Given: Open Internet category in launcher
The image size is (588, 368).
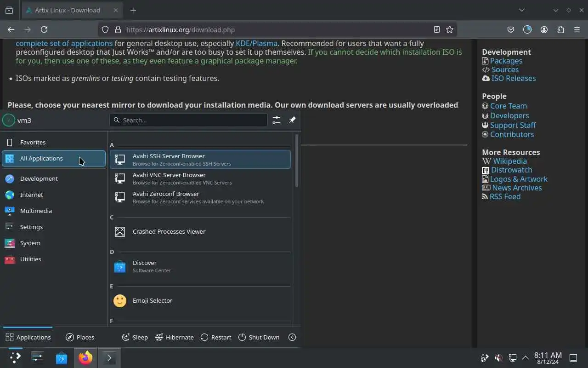Looking at the screenshot, I should tap(54, 195).
